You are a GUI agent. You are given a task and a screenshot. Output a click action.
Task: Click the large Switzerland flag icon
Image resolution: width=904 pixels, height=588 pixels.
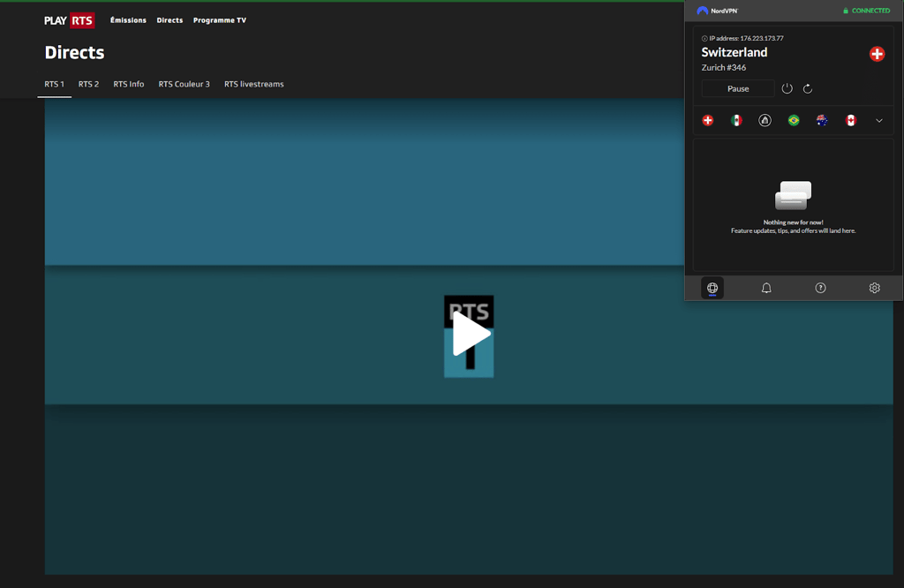(x=877, y=54)
